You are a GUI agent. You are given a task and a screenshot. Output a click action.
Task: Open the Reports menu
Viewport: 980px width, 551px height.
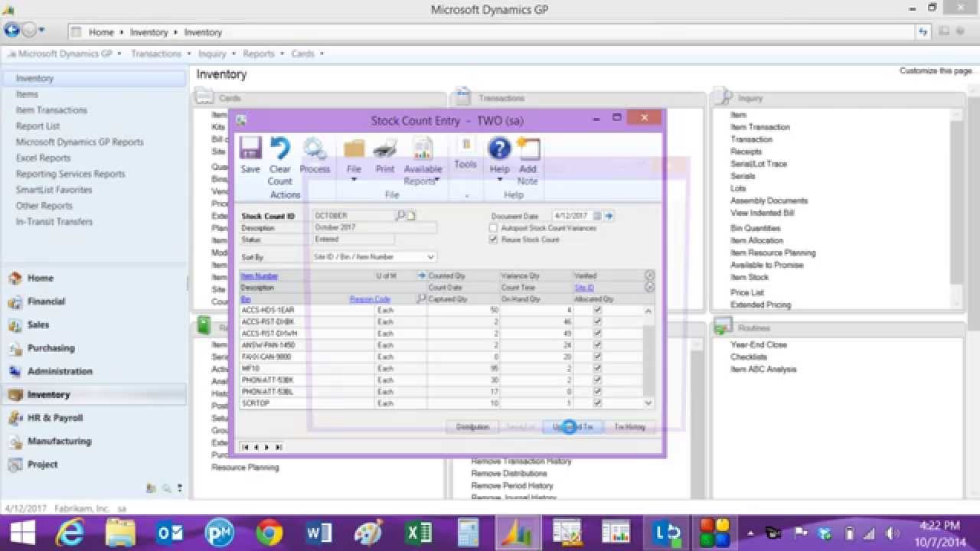coord(259,54)
